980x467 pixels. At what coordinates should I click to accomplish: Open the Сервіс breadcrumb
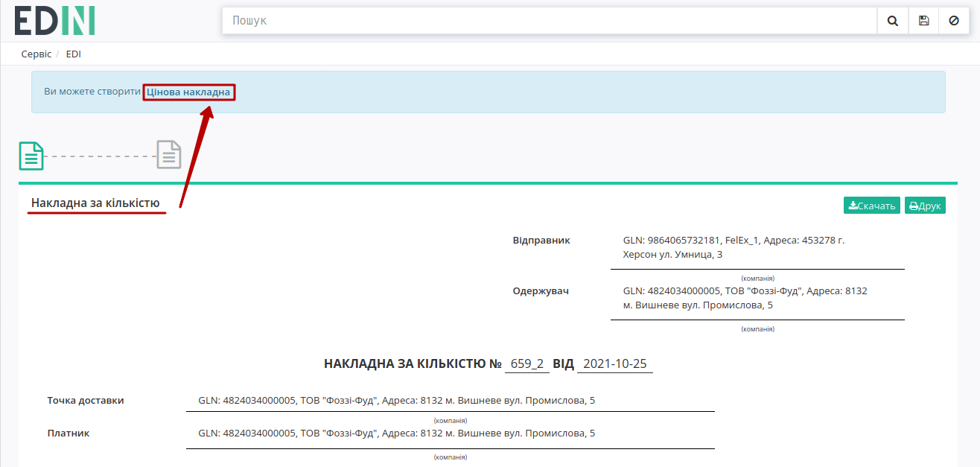click(36, 54)
